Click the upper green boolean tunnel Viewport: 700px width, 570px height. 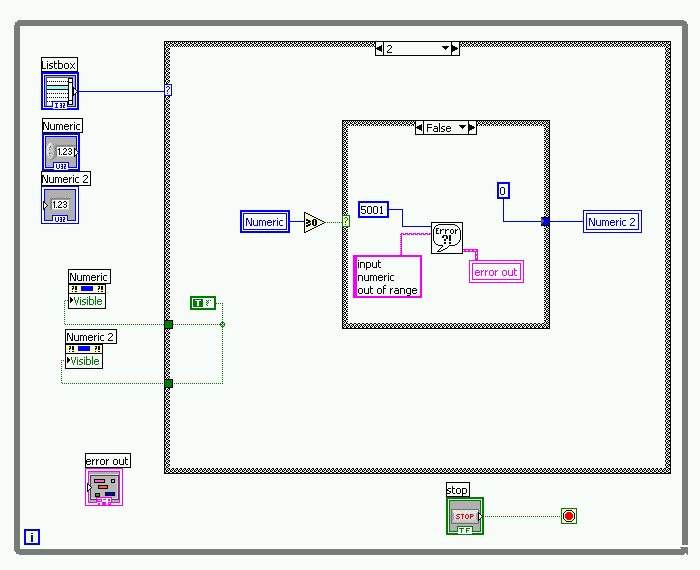click(169, 325)
